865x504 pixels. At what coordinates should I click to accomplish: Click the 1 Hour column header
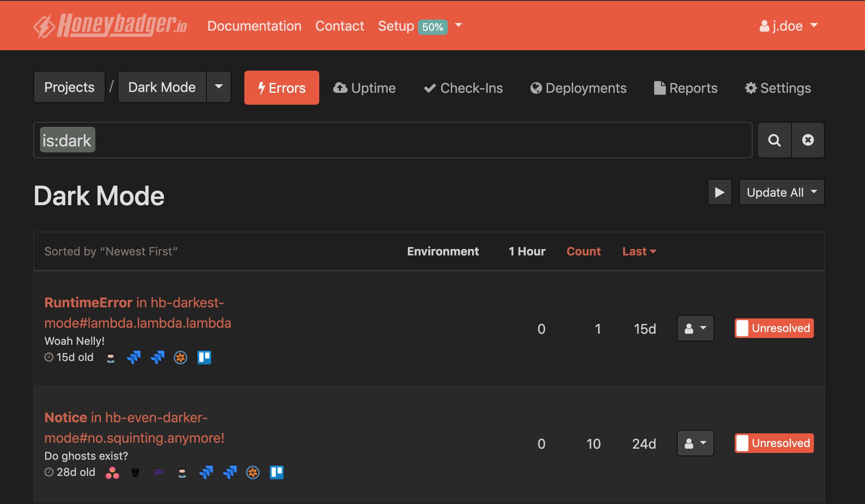pos(527,251)
